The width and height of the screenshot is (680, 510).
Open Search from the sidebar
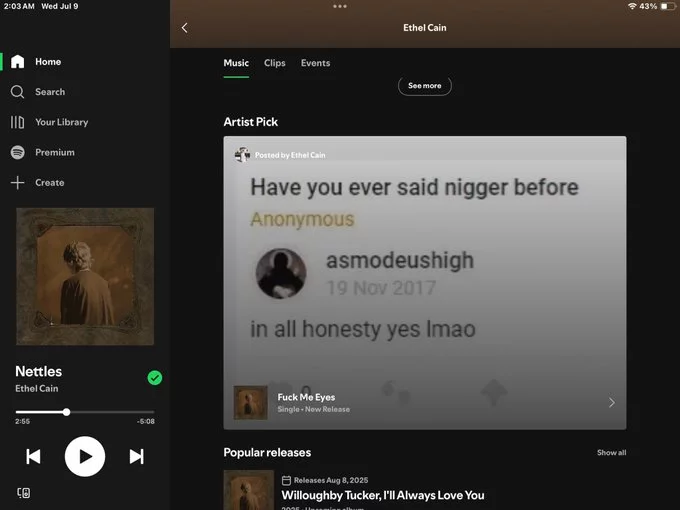pyautogui.click(x=38, y=92)
